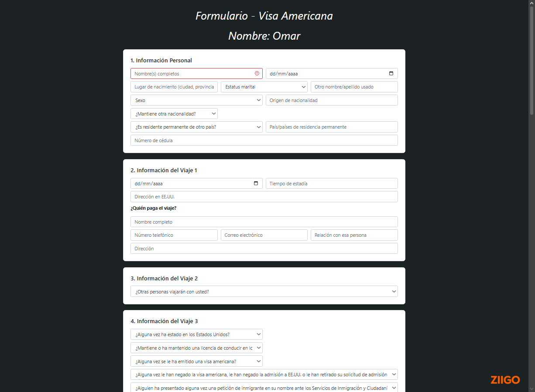
Task: Select the Dirección en EE.UU. field
Action: click(x=264, y=196)
